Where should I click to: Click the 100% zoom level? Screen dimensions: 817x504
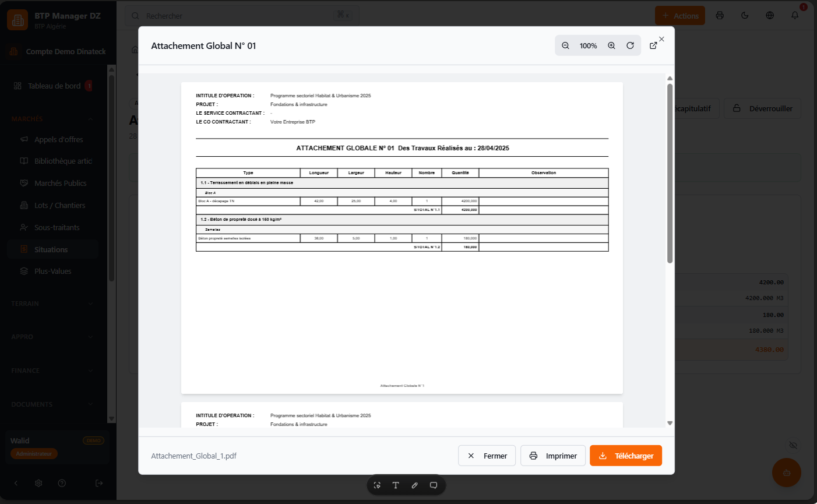pos(588,45)
